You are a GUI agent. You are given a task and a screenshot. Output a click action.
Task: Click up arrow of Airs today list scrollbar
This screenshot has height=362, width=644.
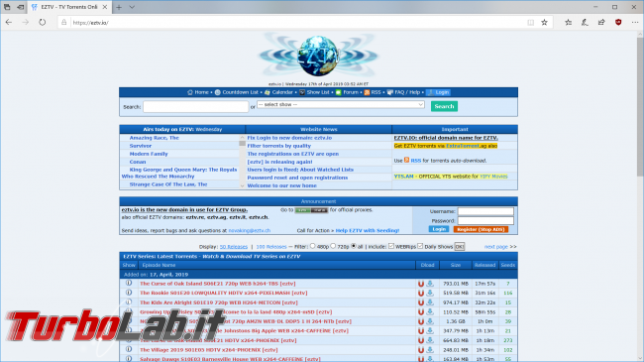pos(242,138)
